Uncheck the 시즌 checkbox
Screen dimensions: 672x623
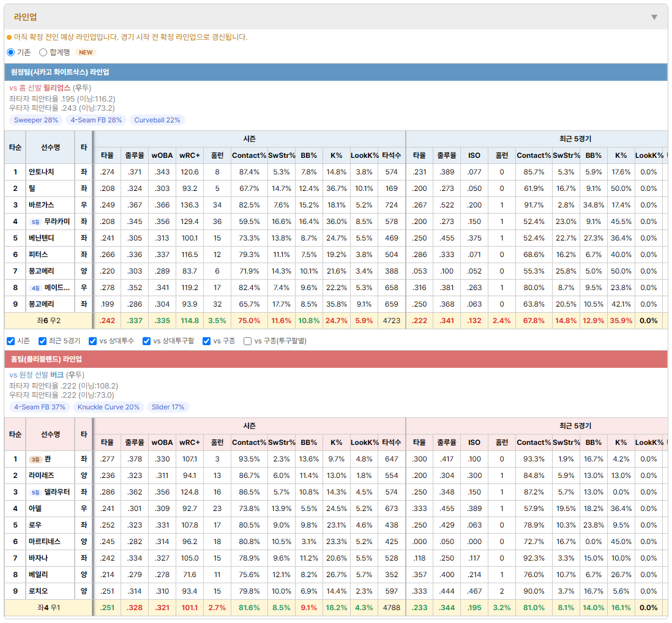(x=11, y=341)
